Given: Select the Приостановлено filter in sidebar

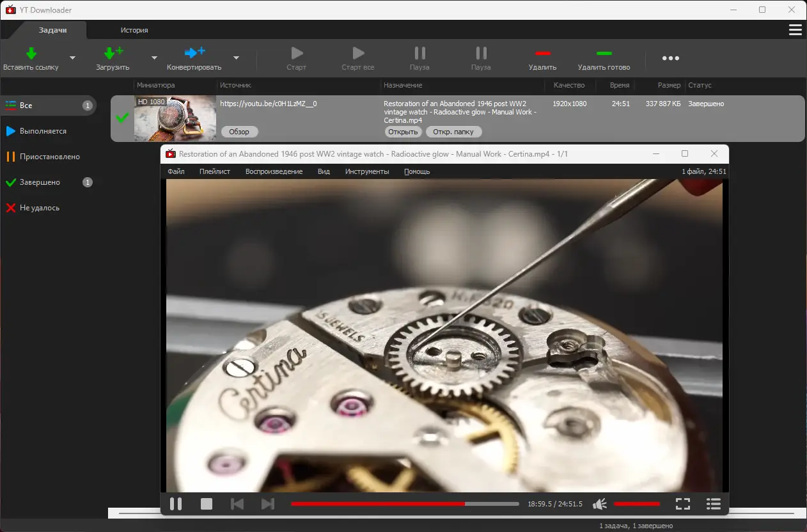Looking at the screenshot, I should (49, 157).
